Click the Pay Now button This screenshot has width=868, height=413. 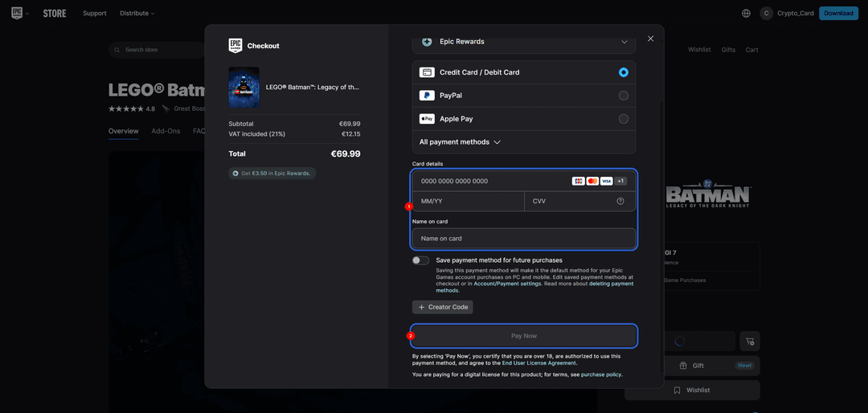pyautogui.click(x=524, y=336)
